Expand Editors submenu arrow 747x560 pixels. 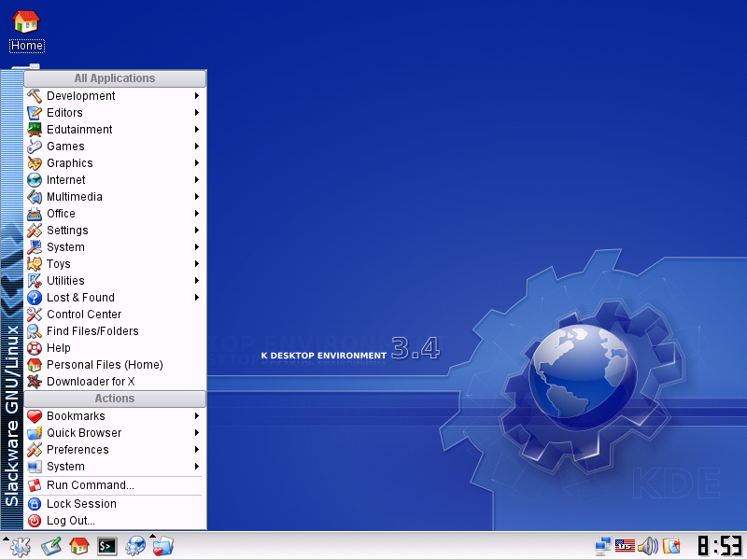tap(196, 113)
